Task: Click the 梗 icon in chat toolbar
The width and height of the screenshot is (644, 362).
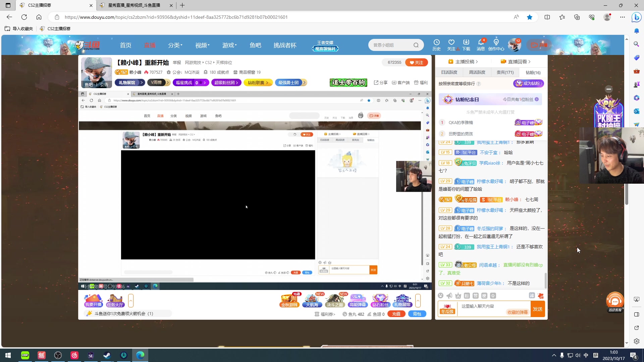Action: tap(484, 295)
